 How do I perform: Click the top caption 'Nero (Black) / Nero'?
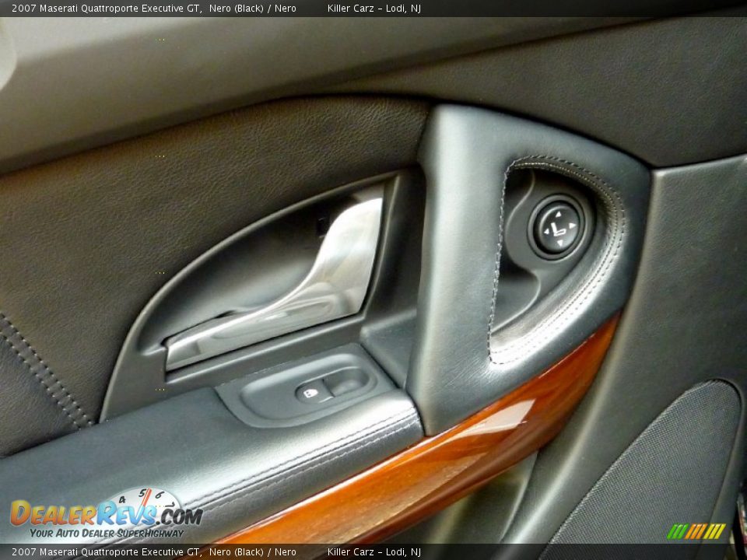click(x=252, y=8)
